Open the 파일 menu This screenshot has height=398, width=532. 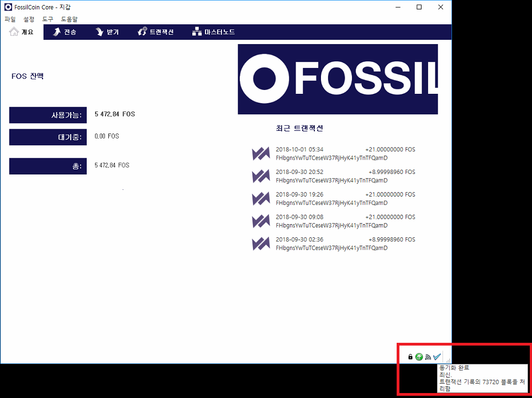10,19
